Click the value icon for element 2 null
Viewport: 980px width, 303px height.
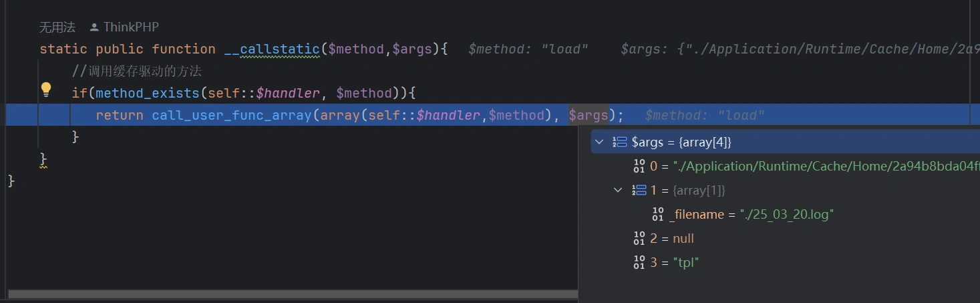(x=639, y=239)
